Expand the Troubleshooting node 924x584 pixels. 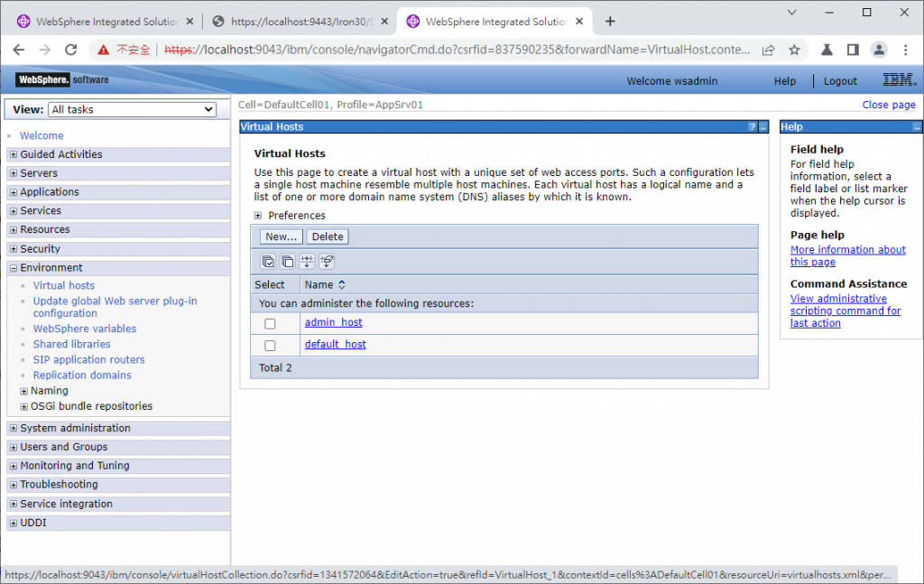14,485
